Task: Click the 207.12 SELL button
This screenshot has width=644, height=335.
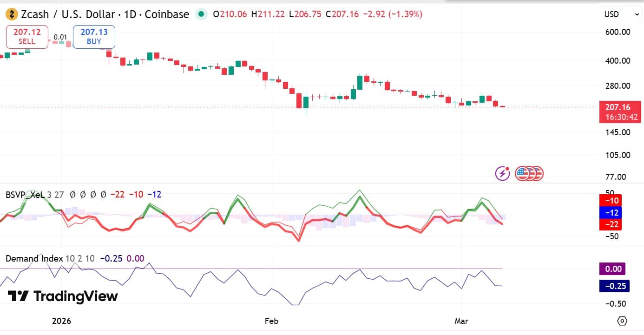Action: tap(27, 36)
